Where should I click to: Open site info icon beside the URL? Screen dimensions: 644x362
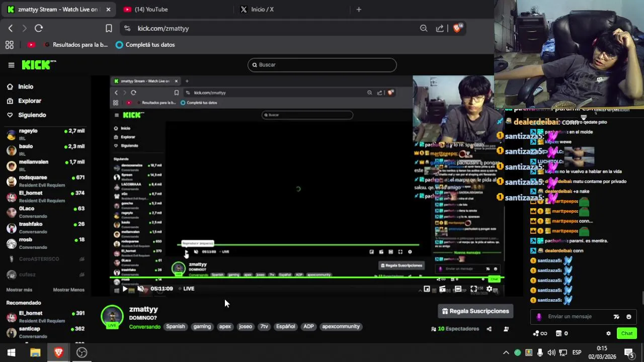click(x=127, y=29)
